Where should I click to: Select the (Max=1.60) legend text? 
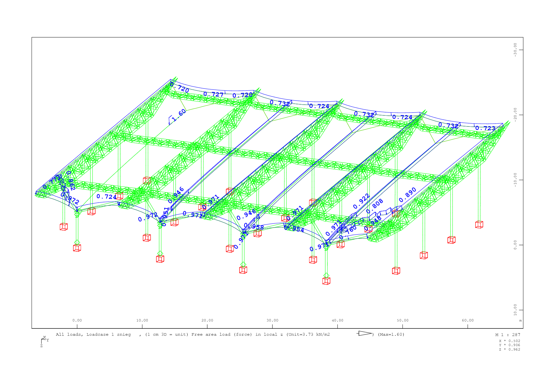tap(391, 334)
